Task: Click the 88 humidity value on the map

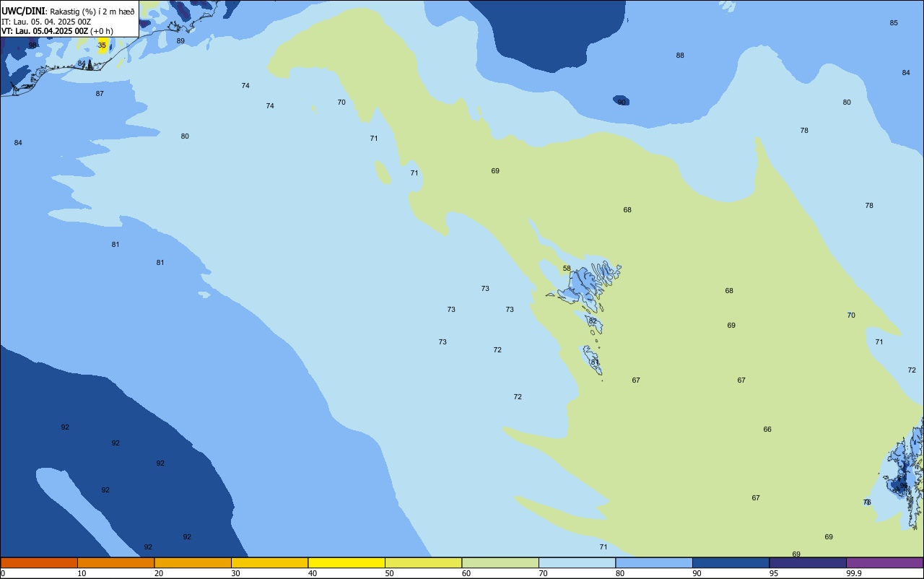Action: coord(680,56)
